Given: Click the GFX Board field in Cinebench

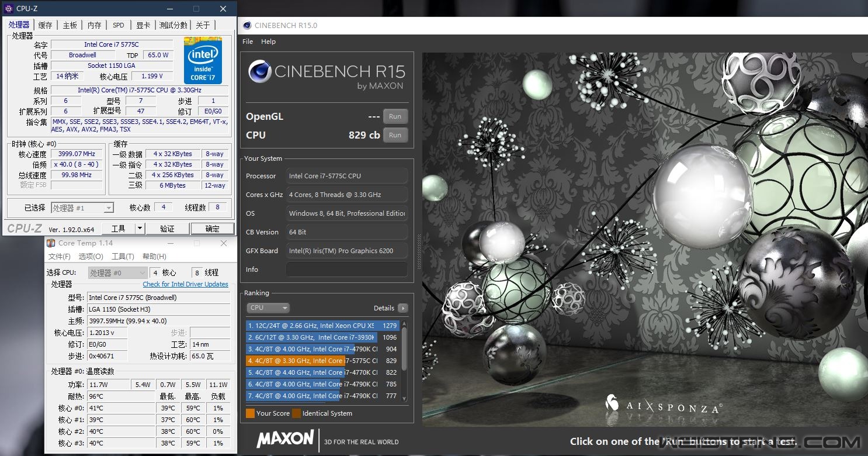Looking at the screenshot, I should click(346, 251).
